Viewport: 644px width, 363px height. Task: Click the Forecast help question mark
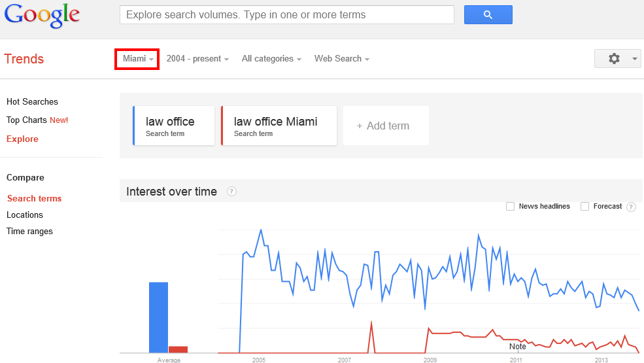[x=632, y=207]
